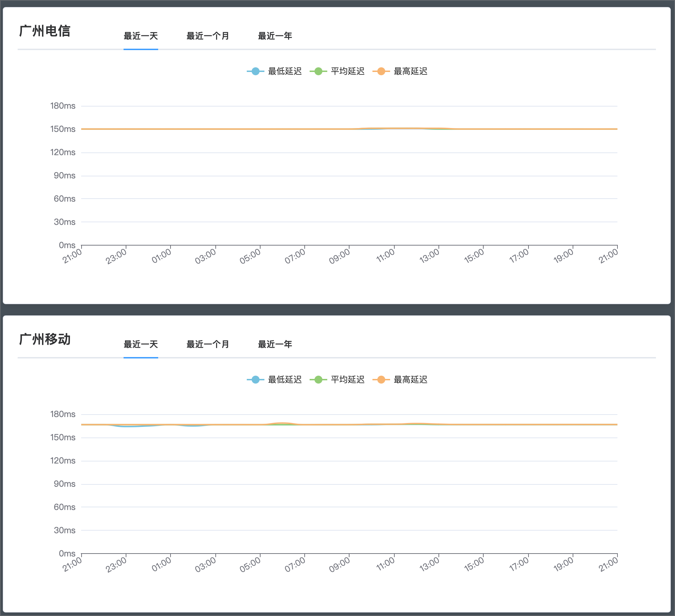Toggle 平均延迟 green legend marker in 广州移动 chart
Screen dimensions: 675x616
(x=318, y=380)
